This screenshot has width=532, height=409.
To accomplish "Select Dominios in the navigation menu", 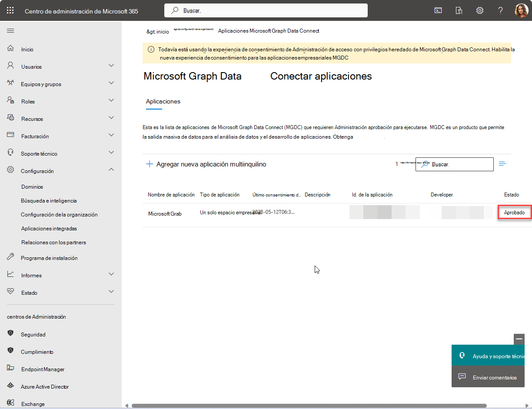I will coord(33,186).
